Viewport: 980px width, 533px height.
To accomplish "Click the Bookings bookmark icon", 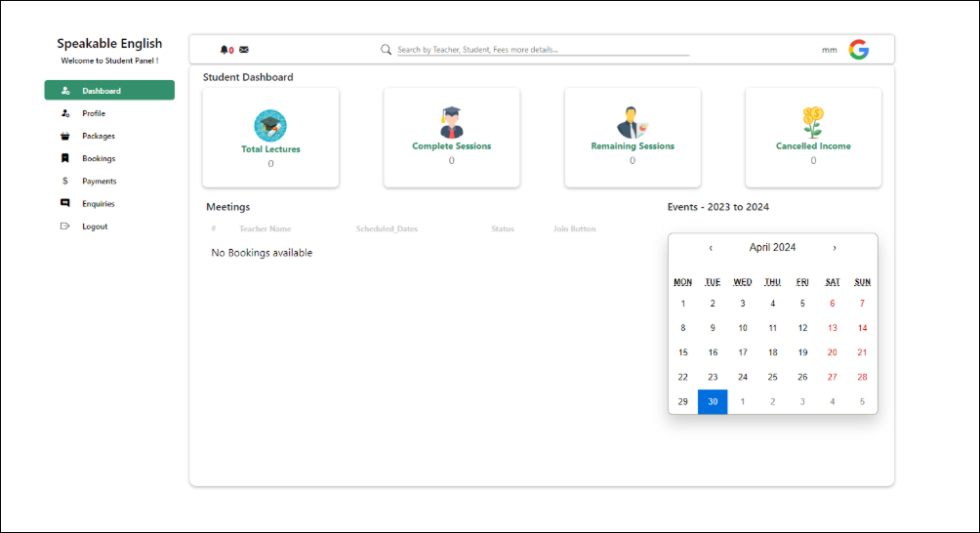I will point(65,158).
